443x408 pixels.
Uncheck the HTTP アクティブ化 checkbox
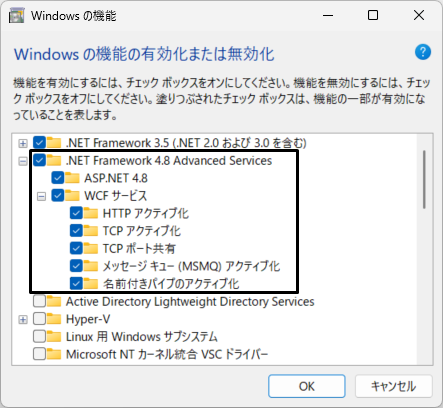coord(76,213)
